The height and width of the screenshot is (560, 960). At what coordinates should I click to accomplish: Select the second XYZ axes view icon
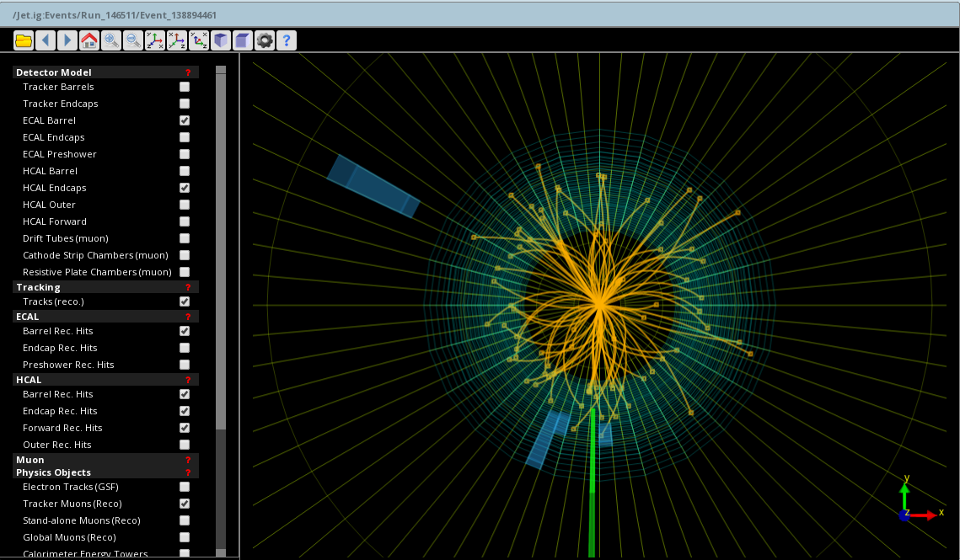(177, 40)
